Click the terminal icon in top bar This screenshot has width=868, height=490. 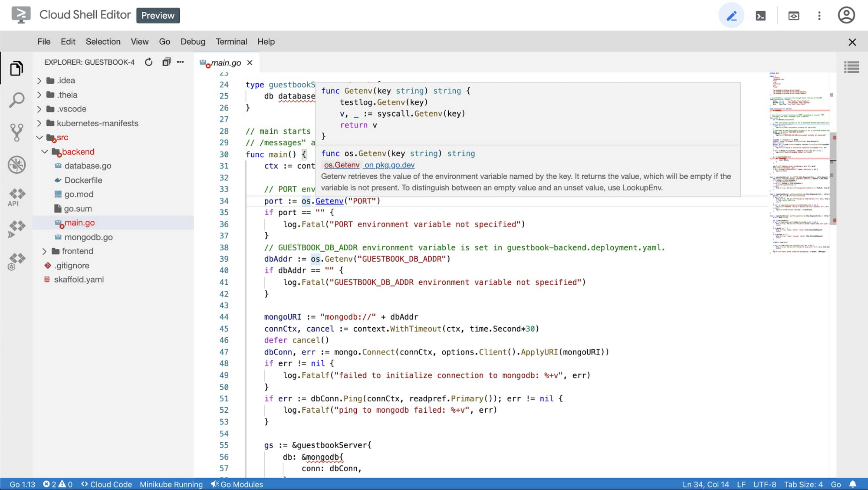(761, 16)
